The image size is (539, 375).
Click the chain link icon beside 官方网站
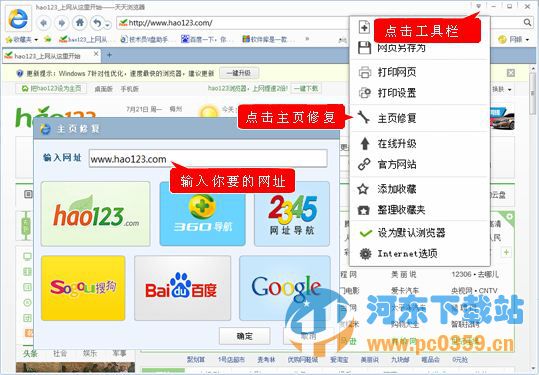click(x=364, y=164)
